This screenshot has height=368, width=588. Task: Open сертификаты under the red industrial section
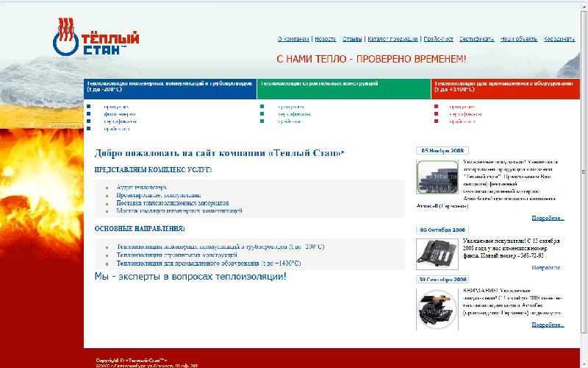pos(465,114)
